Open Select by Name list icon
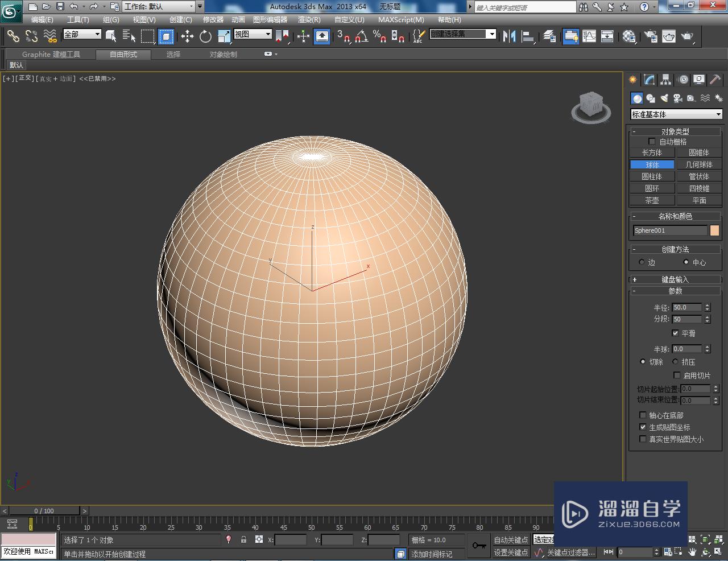 coord(129,36)
